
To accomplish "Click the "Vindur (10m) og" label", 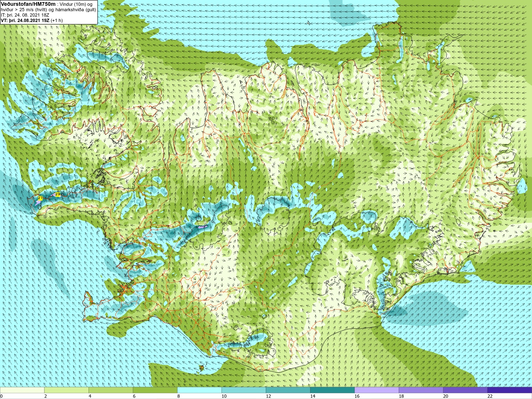I will pyautogui.click(x=76, y=4).
